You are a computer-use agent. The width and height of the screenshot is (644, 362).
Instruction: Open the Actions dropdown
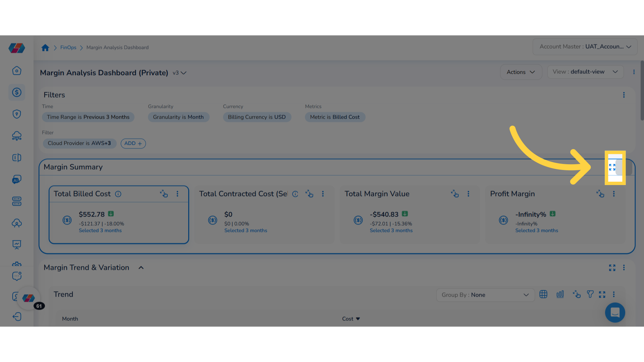tap(521, 72)
